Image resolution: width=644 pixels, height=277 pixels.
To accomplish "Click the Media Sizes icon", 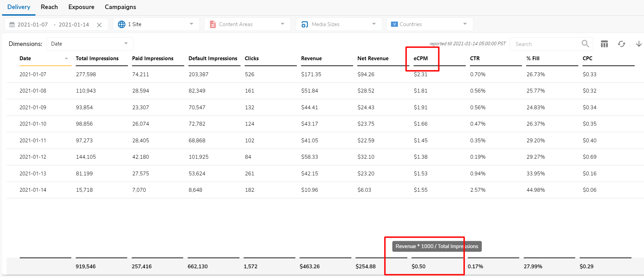I will [304, 24].
